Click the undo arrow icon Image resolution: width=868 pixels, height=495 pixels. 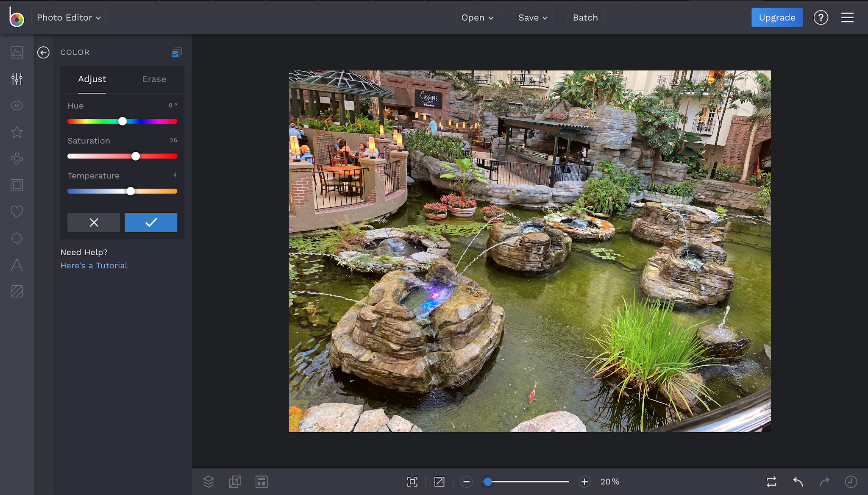798,481
